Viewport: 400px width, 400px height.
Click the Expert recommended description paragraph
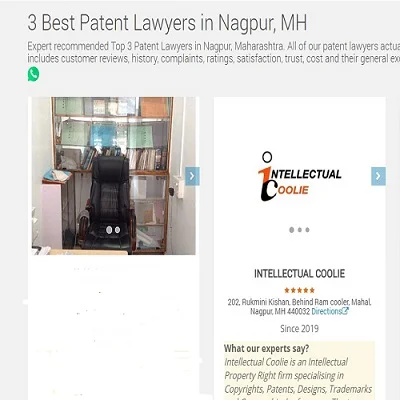214,52
